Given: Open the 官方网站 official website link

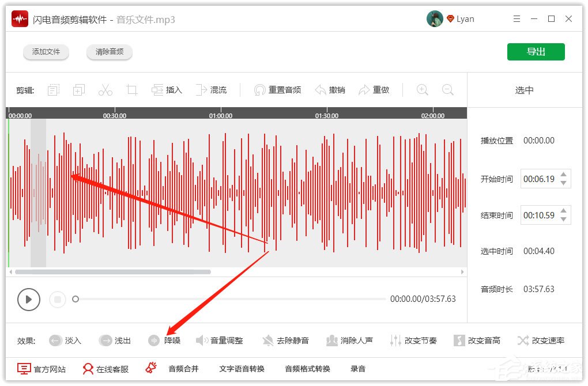Looking at the screenshot, I should (x=42, y=369).
